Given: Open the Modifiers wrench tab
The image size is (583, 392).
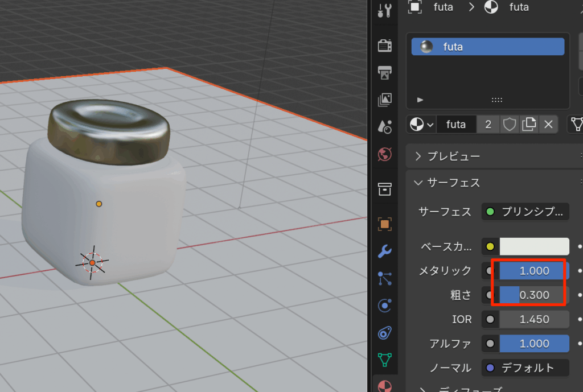Looking at the screenshot, I should pyautogui.click(x=385, y=251).
